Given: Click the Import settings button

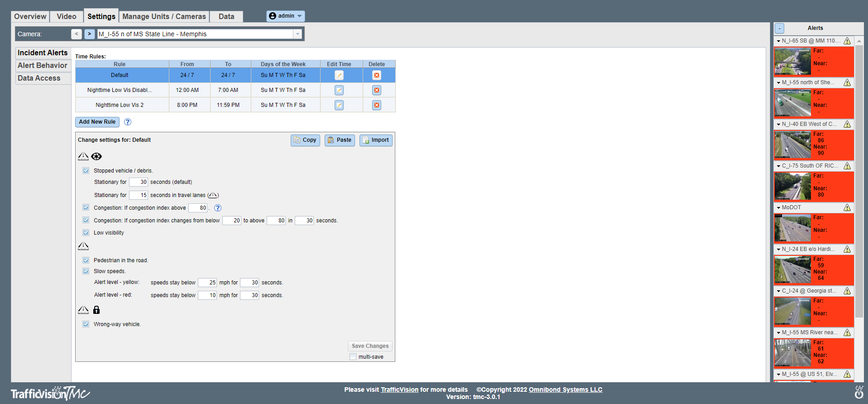Looking at the screenshot, I should pyautogui.click(x=376, y=140).
